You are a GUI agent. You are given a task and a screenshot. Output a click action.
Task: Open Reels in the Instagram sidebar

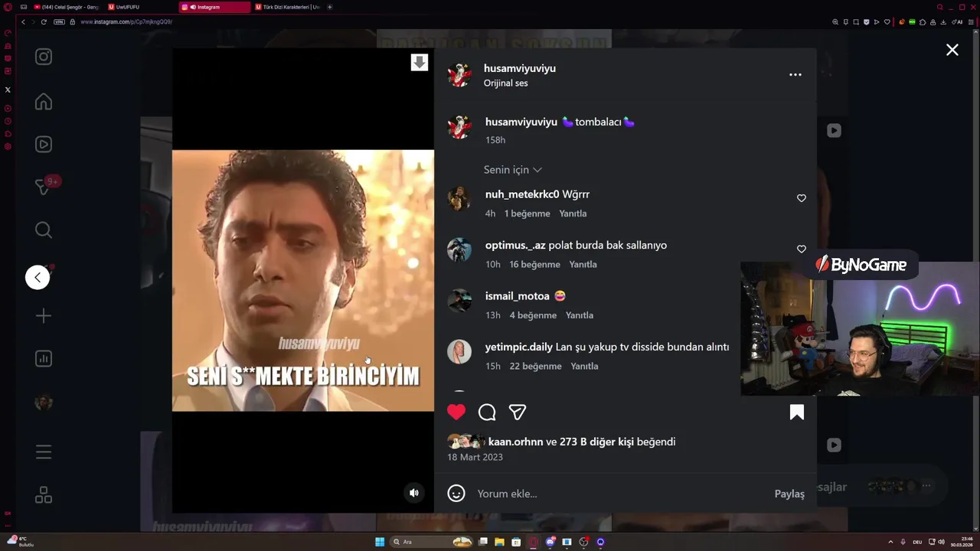pos(44,144)
